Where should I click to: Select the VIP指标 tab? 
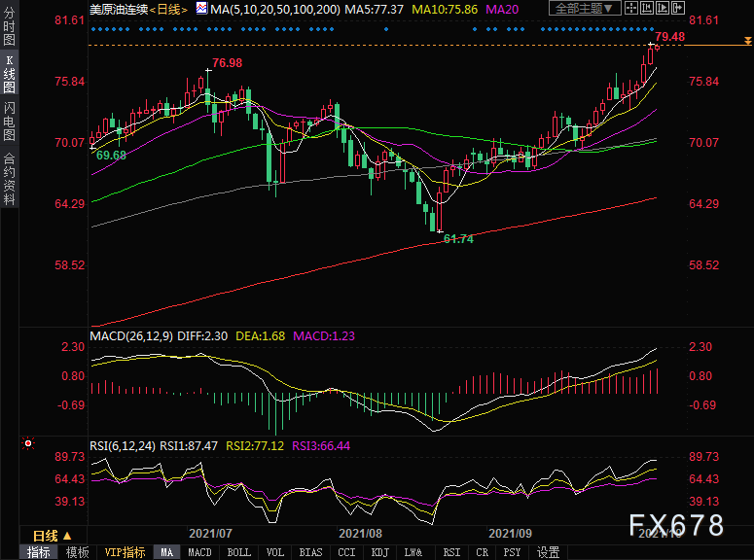coord(126,552)
